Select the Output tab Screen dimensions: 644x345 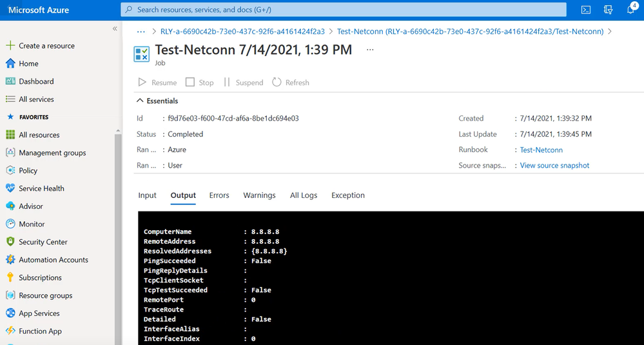[183, 195]
